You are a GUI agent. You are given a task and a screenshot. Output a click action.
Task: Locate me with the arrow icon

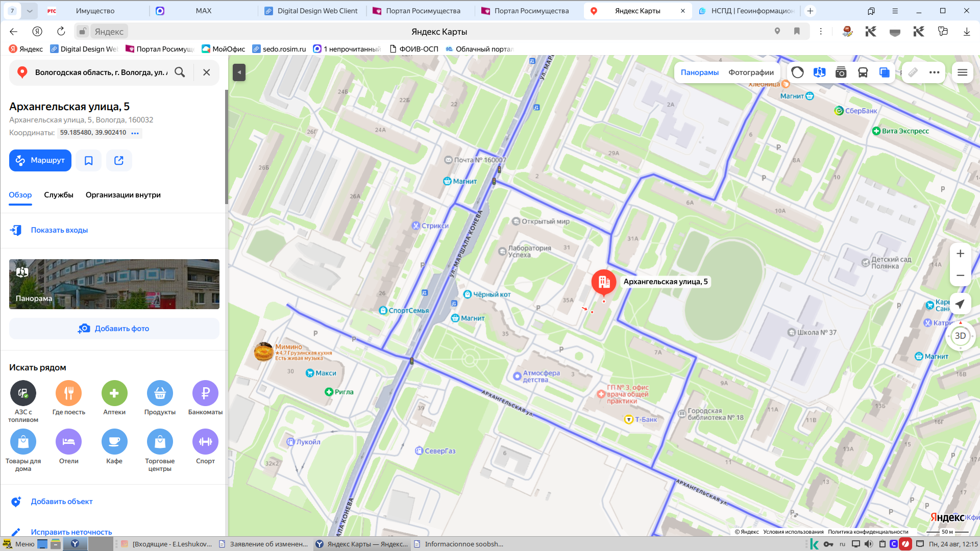click(x=960, y=304)
